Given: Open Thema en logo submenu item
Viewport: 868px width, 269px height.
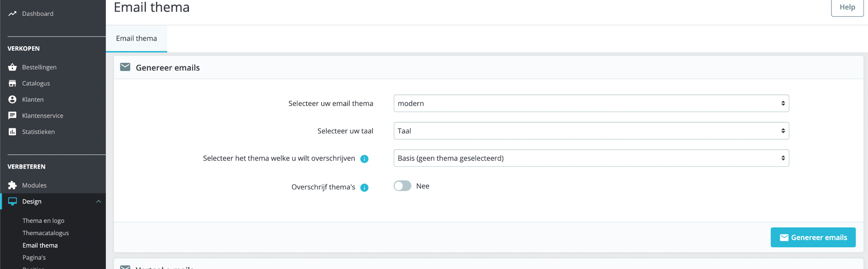Looking at the screenshot, I should tap(43, 221).
